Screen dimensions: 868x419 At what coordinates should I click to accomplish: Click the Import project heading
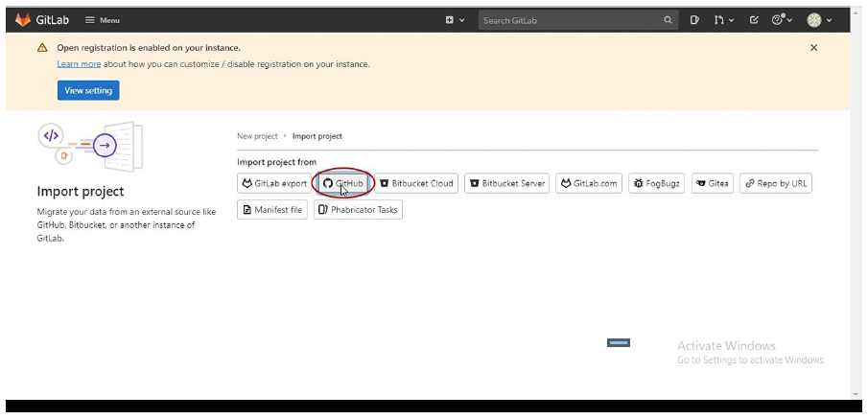click(x=81, y=192)
